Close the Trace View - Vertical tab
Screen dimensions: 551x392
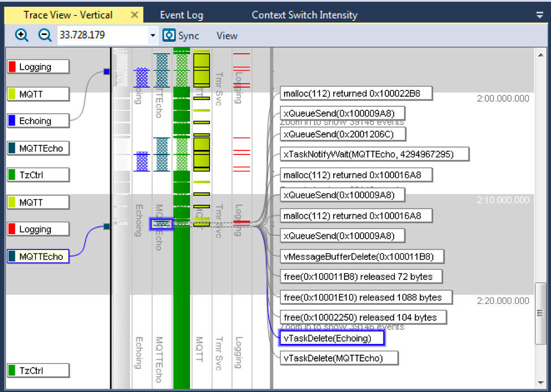click(x=134, y=15)
